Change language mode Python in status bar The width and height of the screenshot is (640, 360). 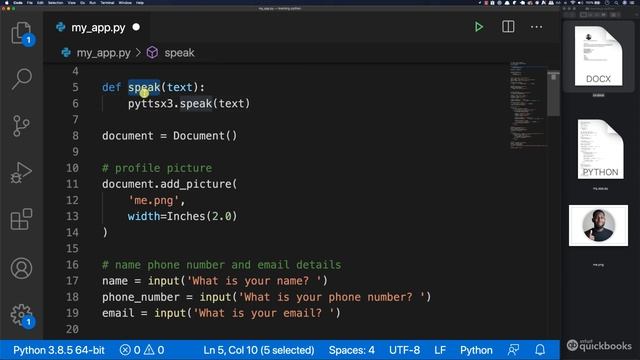tap(476, 350)
